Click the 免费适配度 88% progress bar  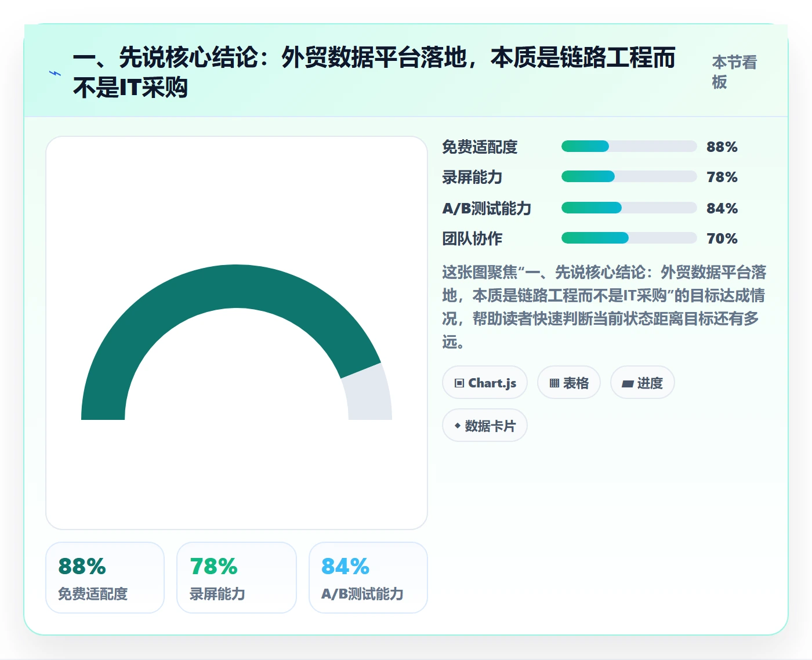[629, 146]
